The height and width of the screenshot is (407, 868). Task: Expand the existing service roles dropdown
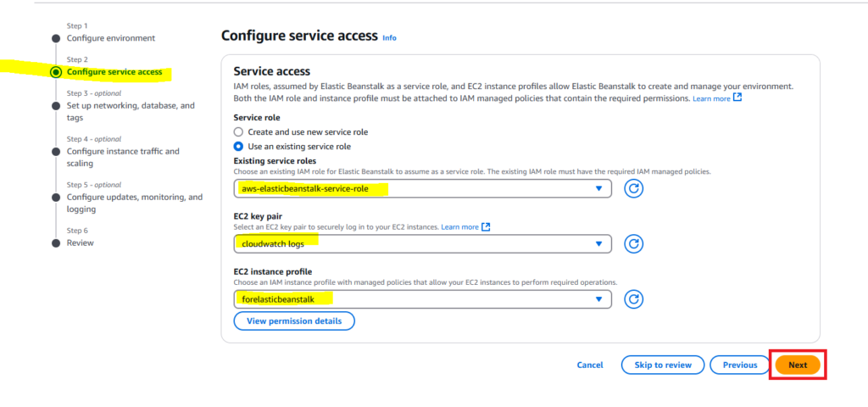[598, 188]
